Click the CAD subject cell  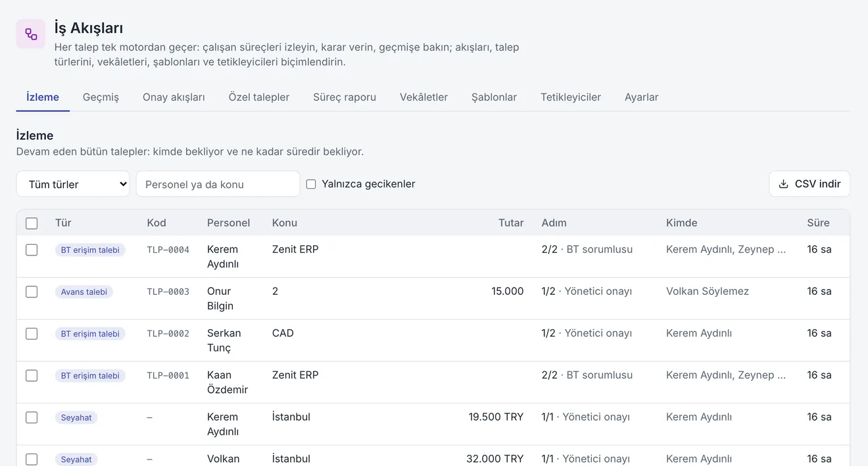tap(283, 333)
